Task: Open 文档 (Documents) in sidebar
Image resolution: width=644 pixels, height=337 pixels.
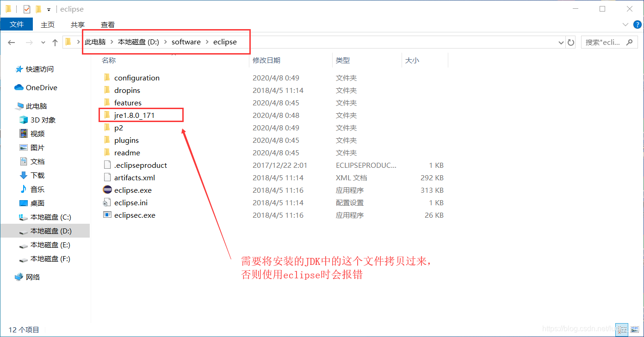Action: [x=32, y=161]
